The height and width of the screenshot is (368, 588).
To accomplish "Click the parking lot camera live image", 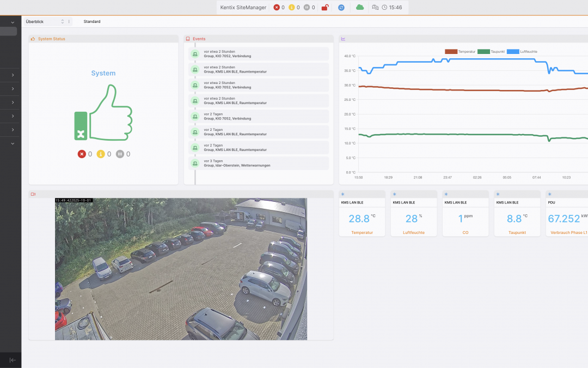I will pyautogui.click(x=181, y=269).
